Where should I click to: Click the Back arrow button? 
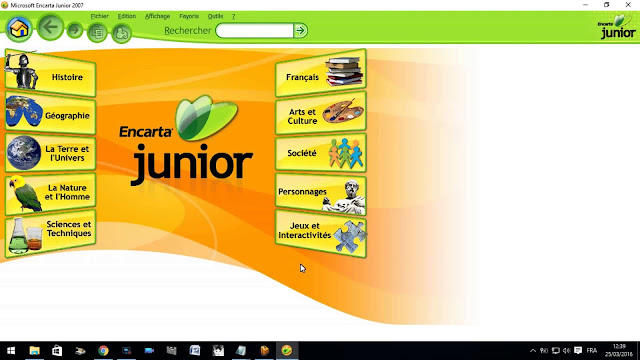(51, 27)
